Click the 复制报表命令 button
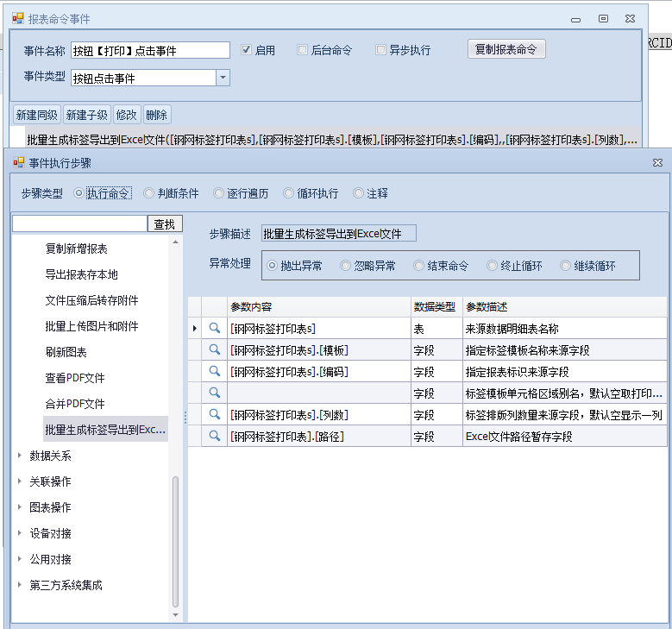672x629 pixels. click(506, 49)
